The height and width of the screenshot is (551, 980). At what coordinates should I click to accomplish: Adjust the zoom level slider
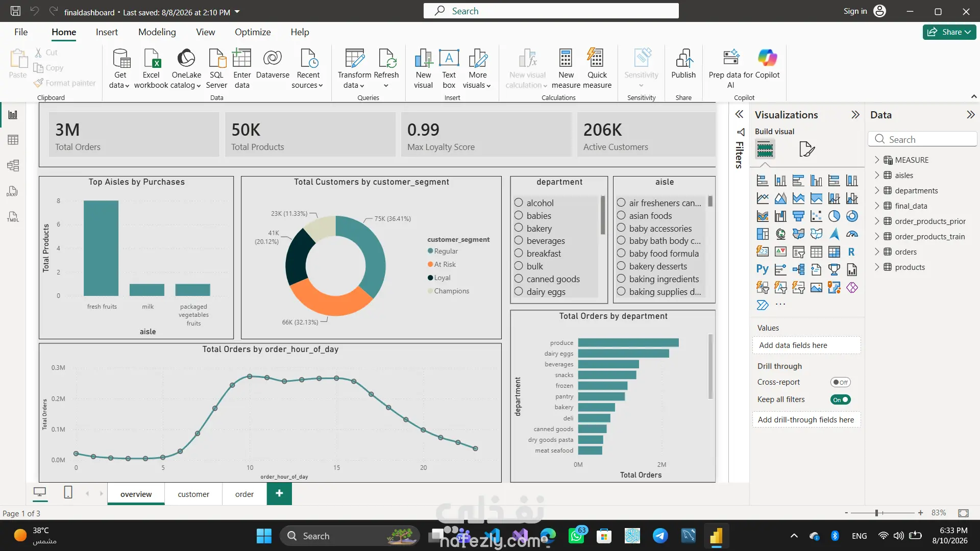tap(876, 513)
